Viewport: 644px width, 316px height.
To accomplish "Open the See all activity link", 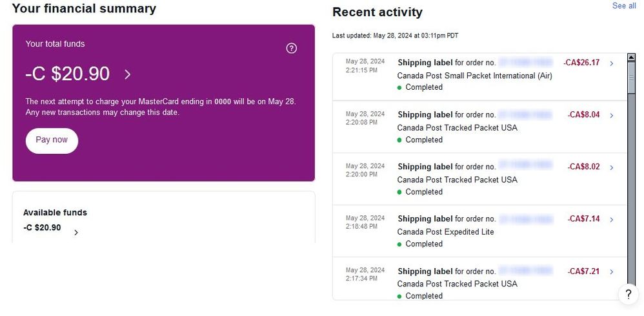I will point(624,6).
